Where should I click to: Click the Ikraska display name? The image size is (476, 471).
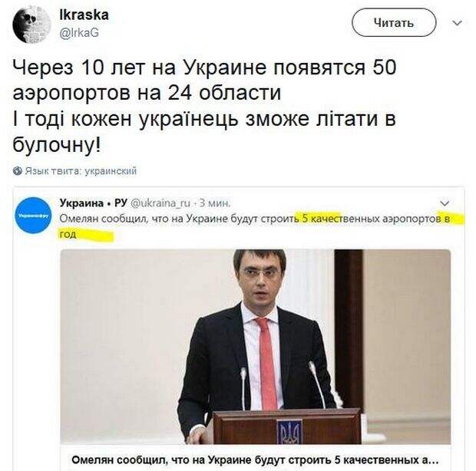click(84, 15)
